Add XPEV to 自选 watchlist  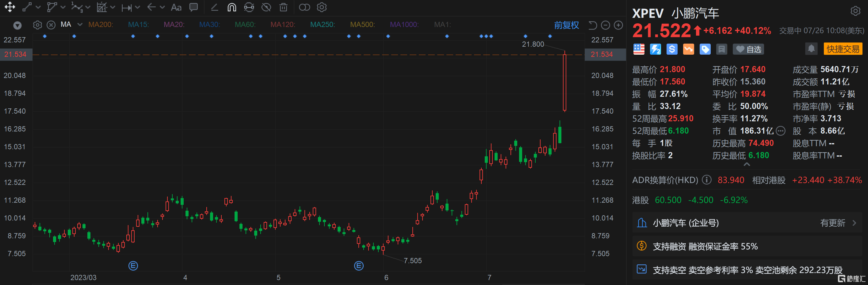748,49
